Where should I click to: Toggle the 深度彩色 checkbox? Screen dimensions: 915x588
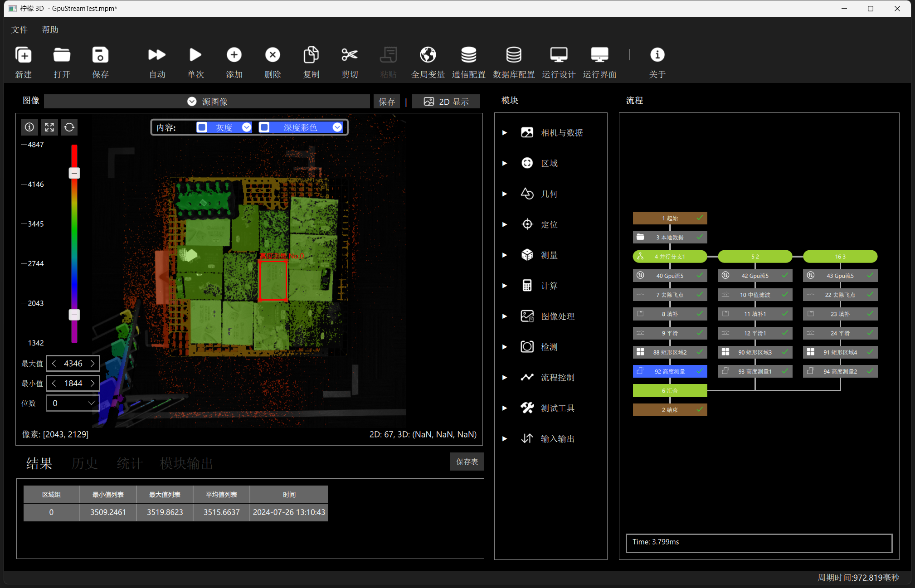click(264, 127)
